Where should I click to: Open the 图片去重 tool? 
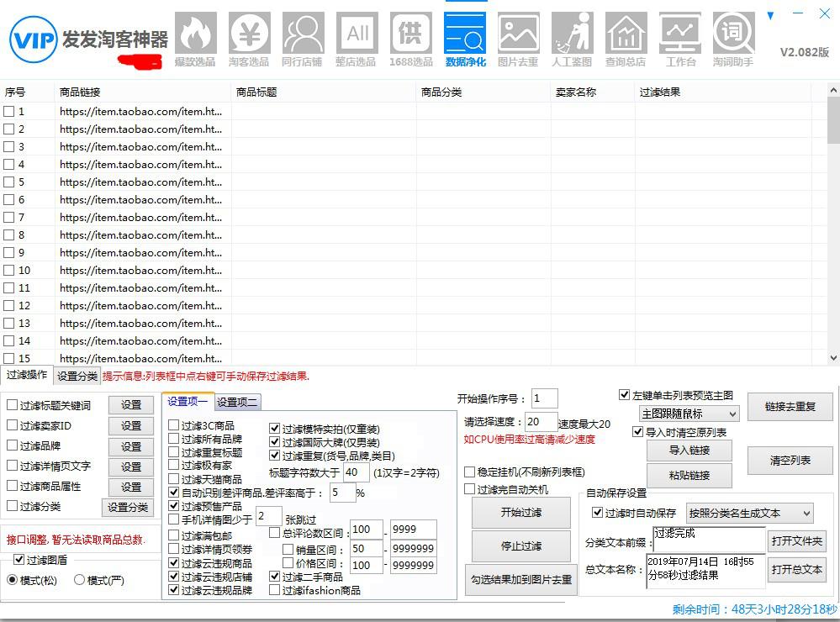(518, 34)
